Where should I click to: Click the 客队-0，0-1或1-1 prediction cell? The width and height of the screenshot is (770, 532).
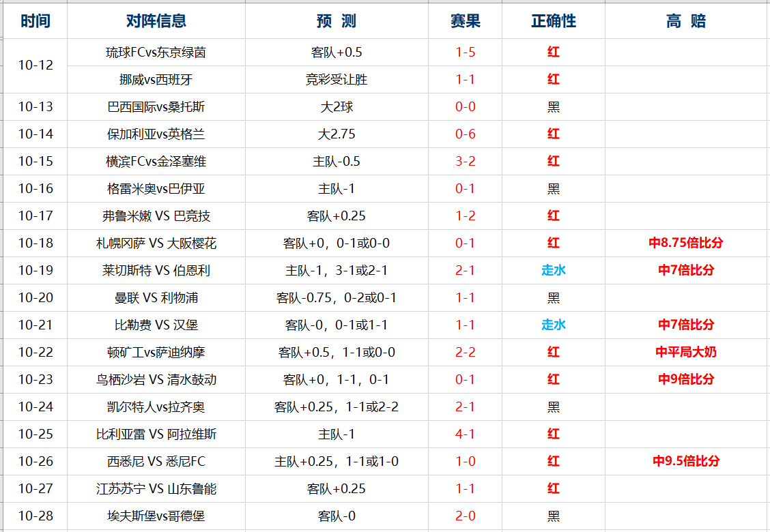click(x=337, y=325)
